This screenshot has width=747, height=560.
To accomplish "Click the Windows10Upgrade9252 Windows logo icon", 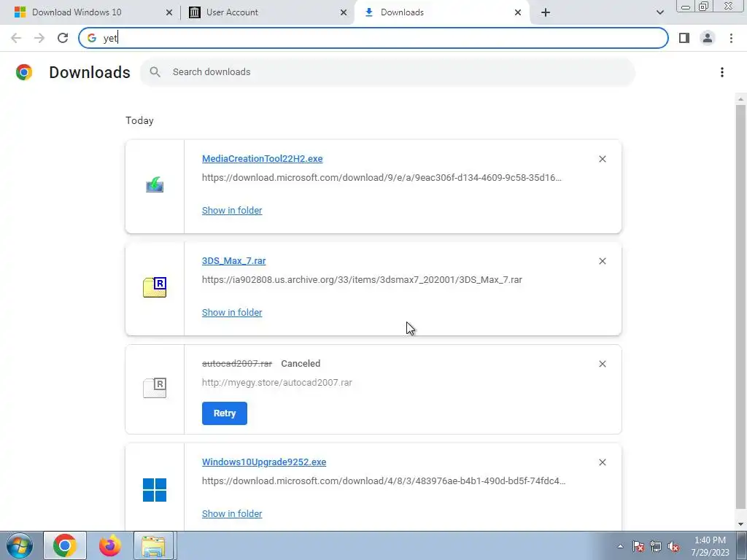I will (155, 490).
